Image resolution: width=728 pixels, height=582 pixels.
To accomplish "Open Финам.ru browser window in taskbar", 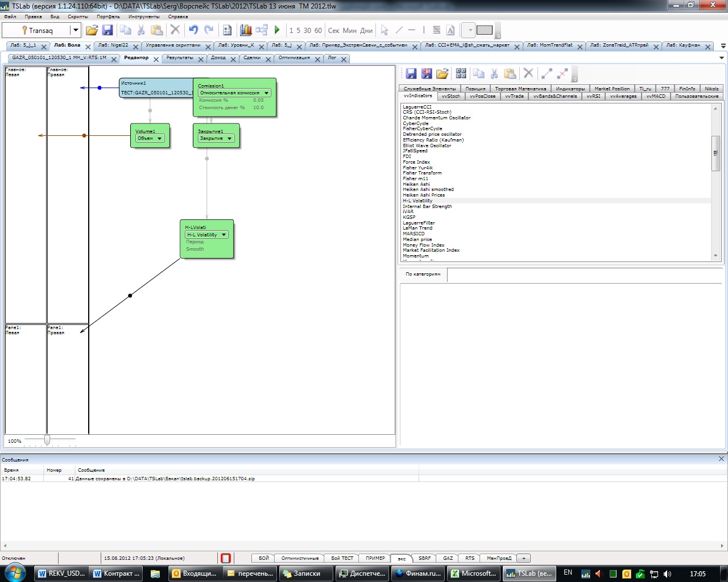I will (x=418, y=573).
